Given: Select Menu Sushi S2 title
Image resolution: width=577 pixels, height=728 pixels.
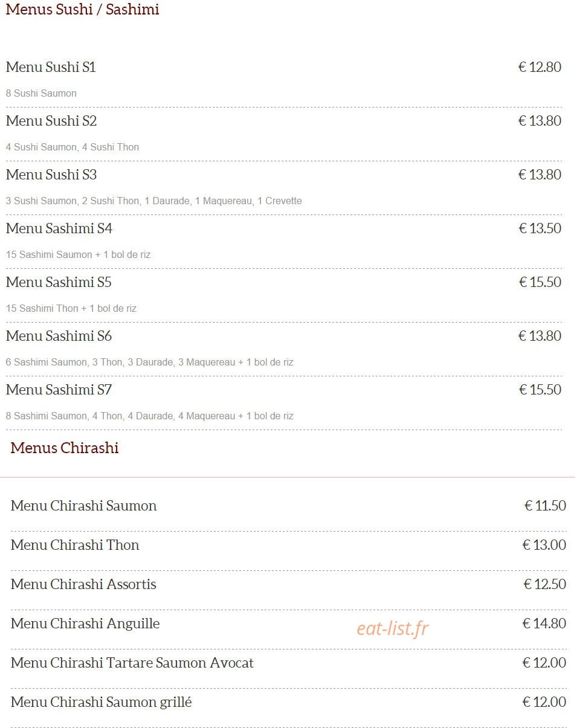Looking at the screenshot, I should point(51,121).
